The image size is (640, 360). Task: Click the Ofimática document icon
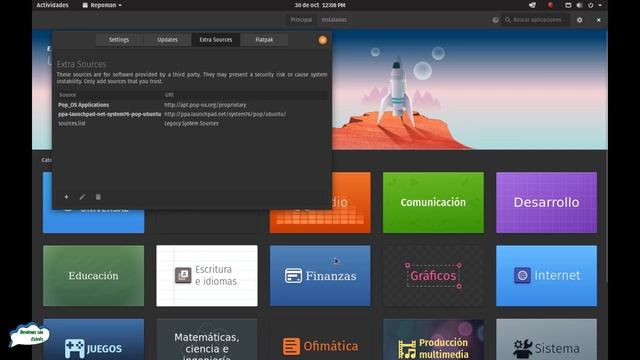coord(291,346)
